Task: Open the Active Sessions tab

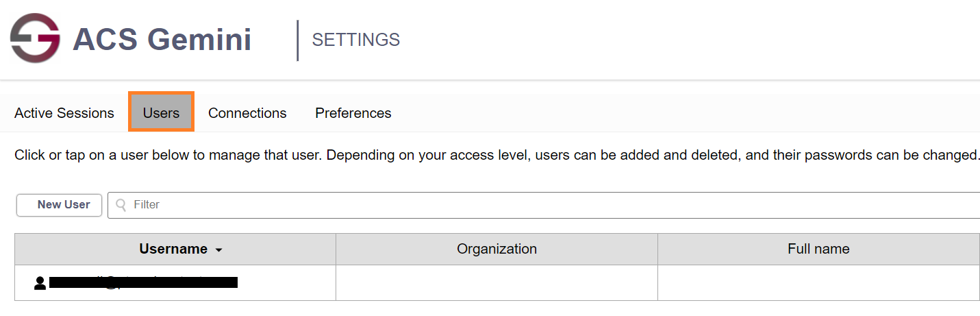Action: click(64, 113)
